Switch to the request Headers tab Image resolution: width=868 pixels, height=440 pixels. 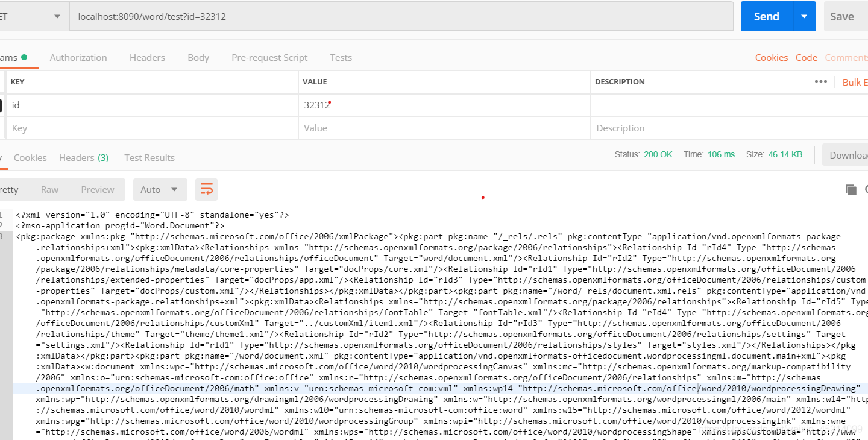[147, 58]
